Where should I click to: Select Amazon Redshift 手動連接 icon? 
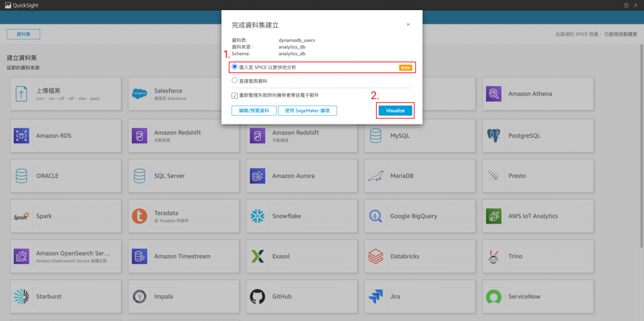[x=257, y=136]
